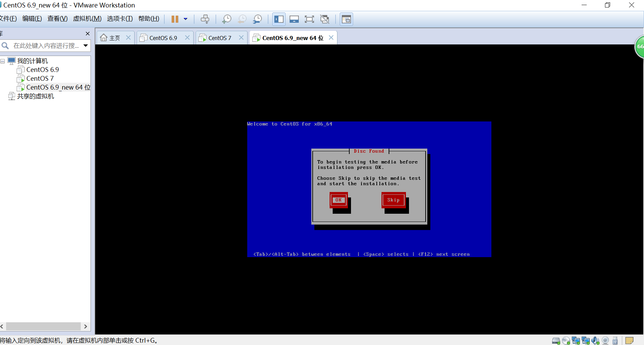Switch to Unity mode
The image size is (644, 345).
(x=325, y=19)
